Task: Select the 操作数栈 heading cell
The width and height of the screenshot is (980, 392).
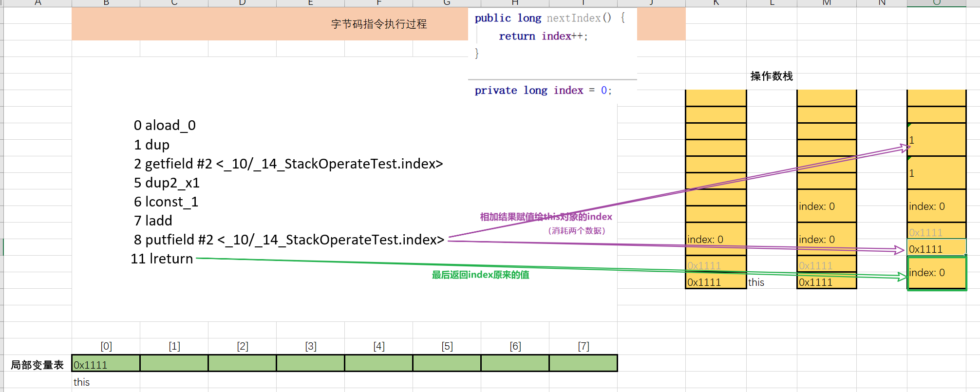Action: (772, 76)
